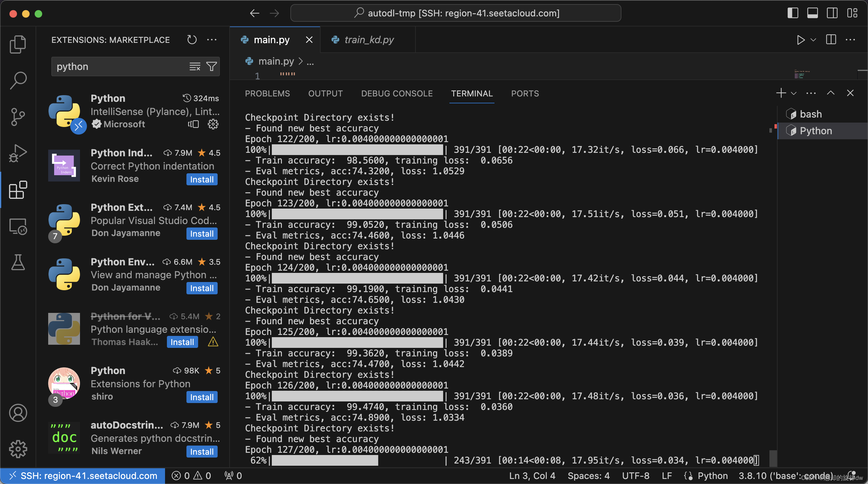Open the train_kd.py editor tab

pos(369,40)
